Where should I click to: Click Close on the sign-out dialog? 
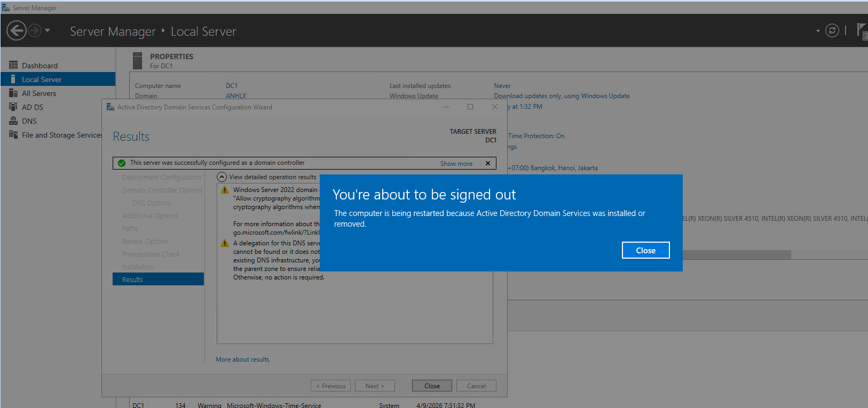pos(645,250)
